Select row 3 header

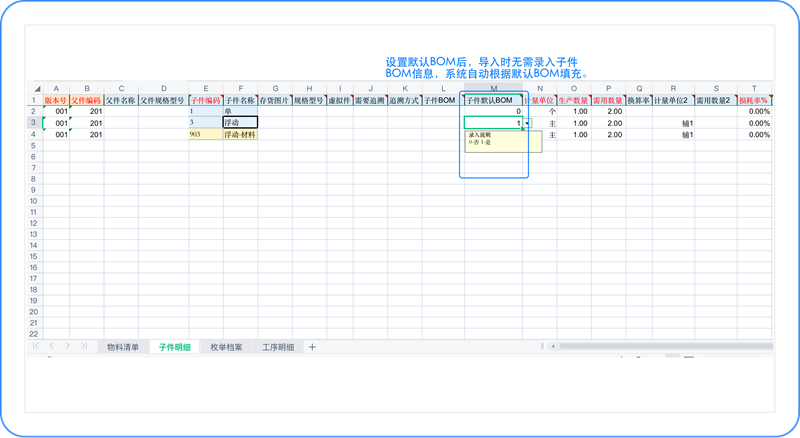click(34, 123)
